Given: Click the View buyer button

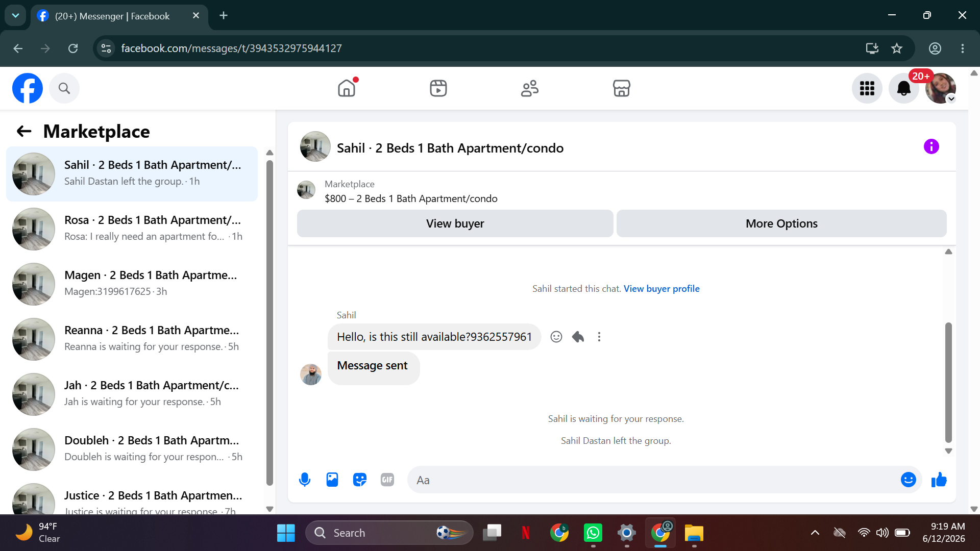Looking at the screenshot, I should tap(455, 223).
